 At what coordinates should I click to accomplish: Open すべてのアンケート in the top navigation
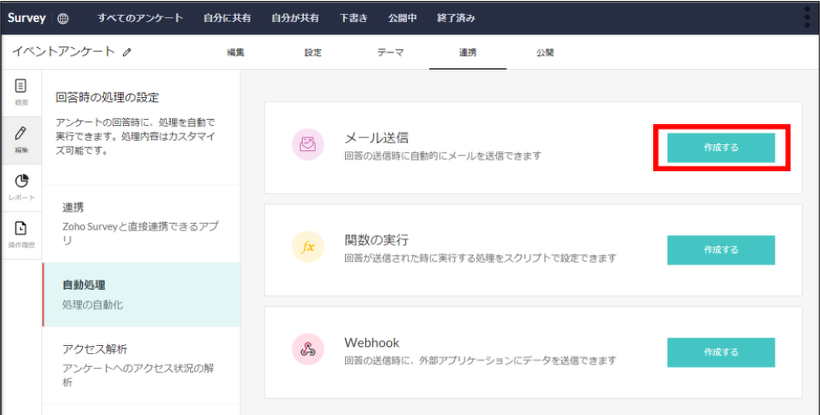pos(140,18)
